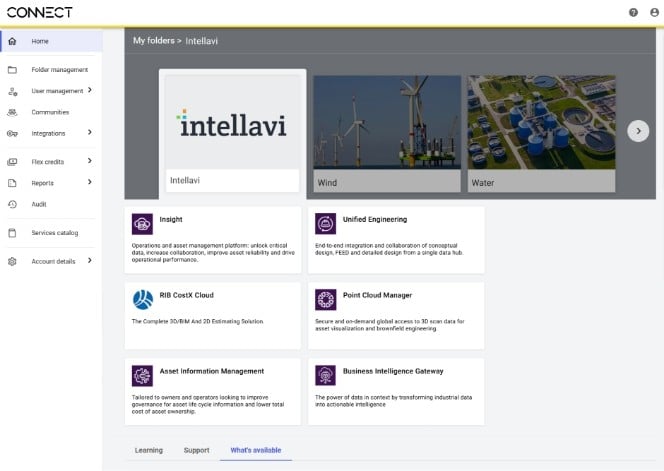Open Folder management in the sidebar
This screenshot has height=471, width=664.
(x=59, y=70)
